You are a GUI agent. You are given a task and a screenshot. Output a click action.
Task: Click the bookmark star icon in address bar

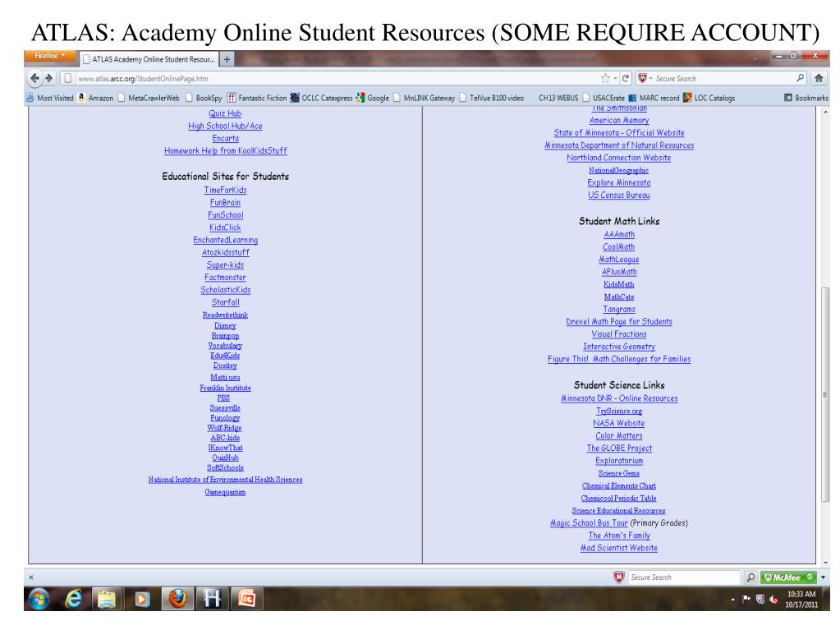[605, 78]
